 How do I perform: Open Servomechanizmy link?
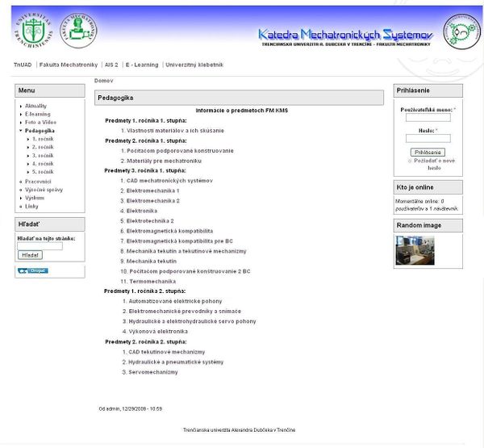pyautogui.click(x=153, y=372)
